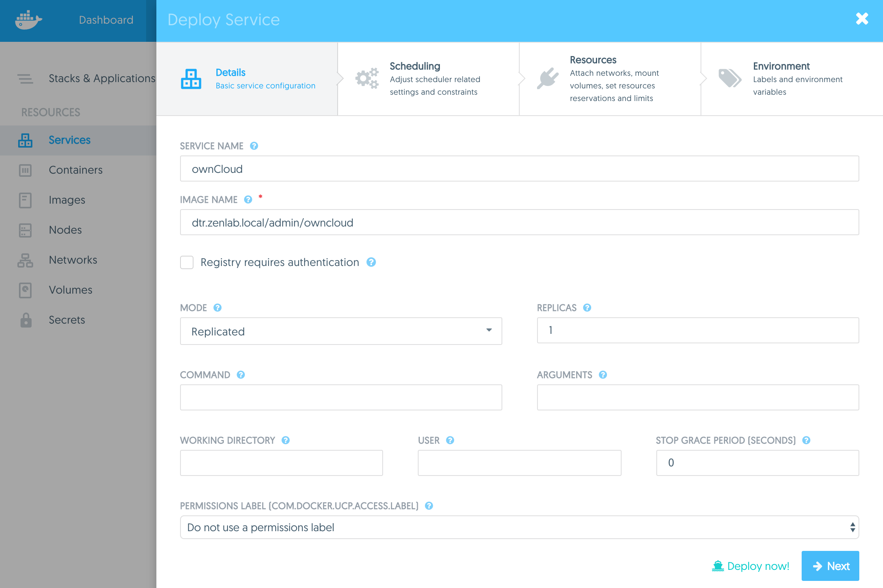Open the Mode dropdown showing Replicated
This screenshot has height=588, width=883.
pyautogui.click(x=341, y=331)
